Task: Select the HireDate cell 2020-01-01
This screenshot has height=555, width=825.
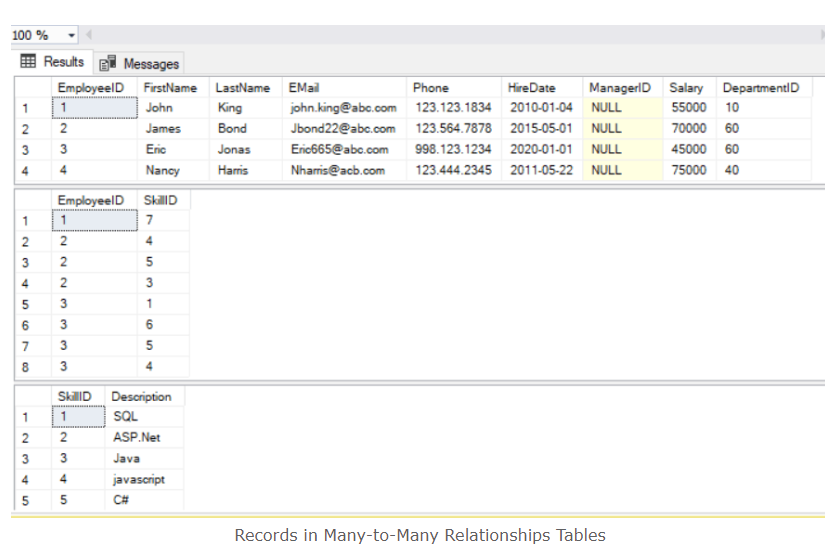Action: (541, 150)
